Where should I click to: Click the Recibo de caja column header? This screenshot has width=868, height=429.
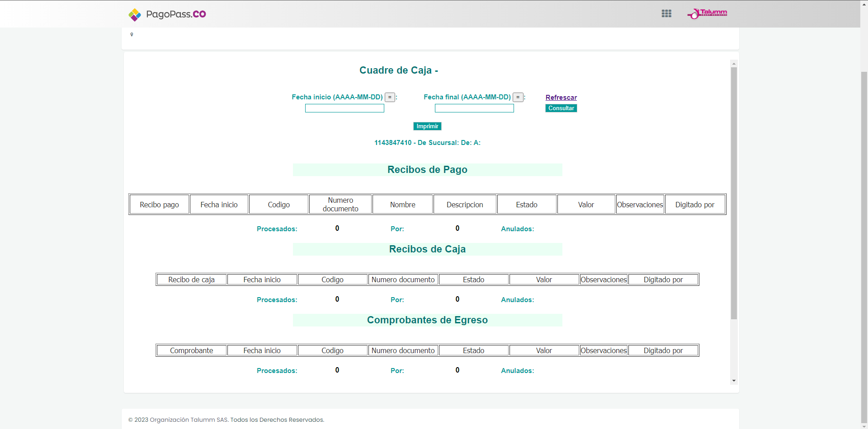(x=191, y=280)
